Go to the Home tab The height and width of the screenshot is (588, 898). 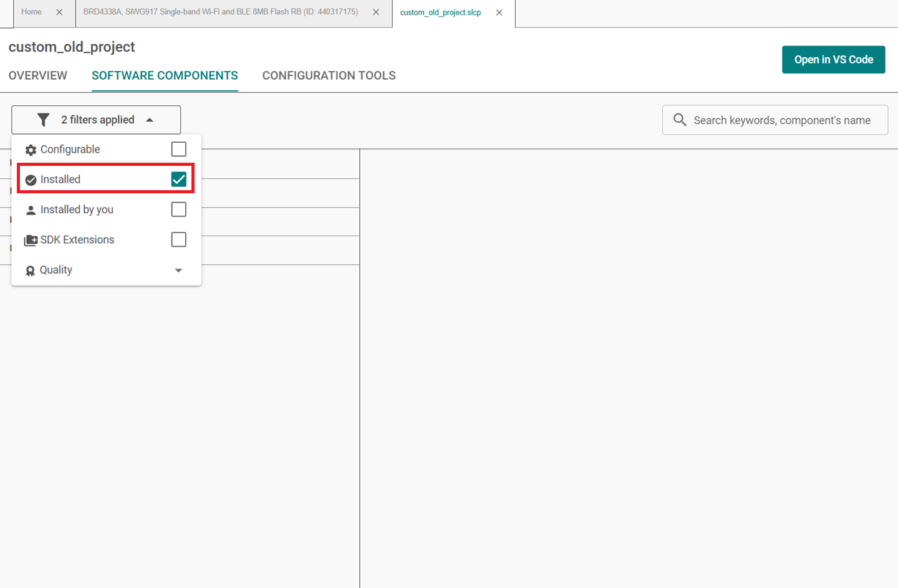tap(31, 12)
